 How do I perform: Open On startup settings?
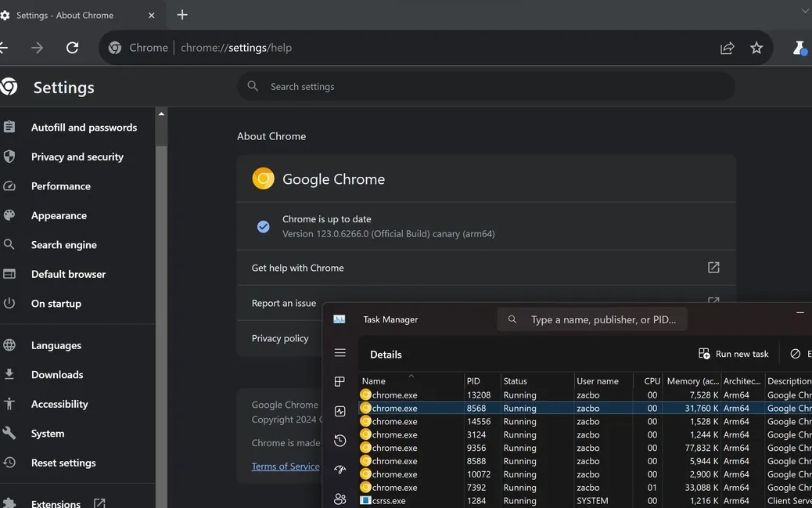click(x=56, y=304)
